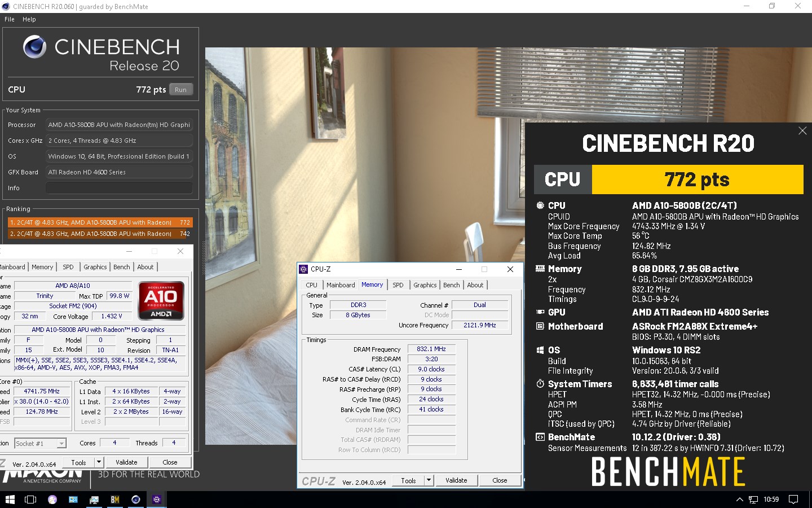The image size is (812, 508).
Task: Switch to Mainboard tab in front CPU-Z window
Action: click(341, 285)
